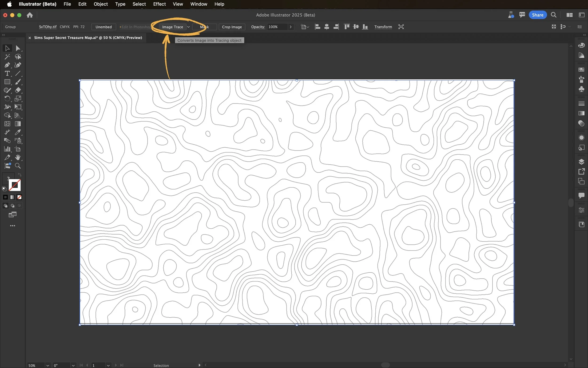The width and height of the screenshot is (588, 368).
Task: Select the Direct Selection tool
Action: (18, 48)
